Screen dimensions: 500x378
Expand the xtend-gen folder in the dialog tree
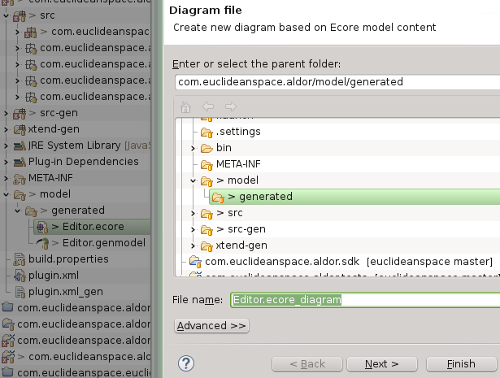click(x=193, y=246)
